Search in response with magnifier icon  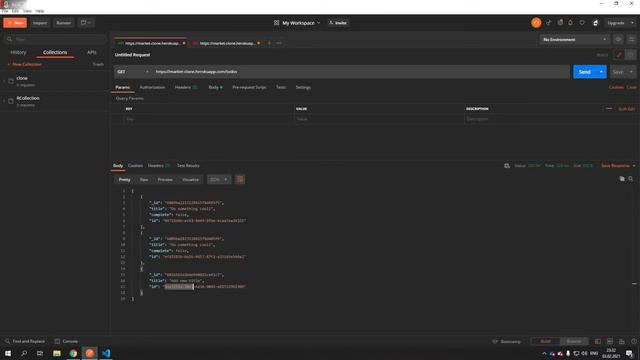point(631,179)
